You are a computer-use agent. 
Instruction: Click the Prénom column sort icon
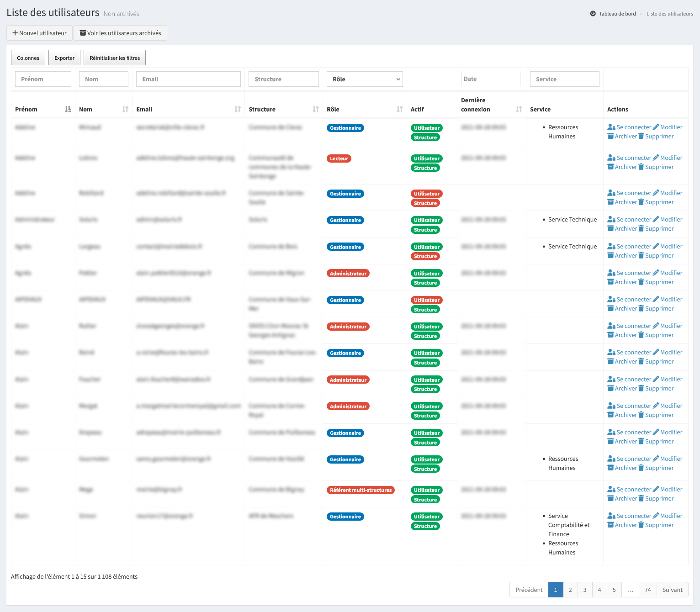click(x=68, y=109)
